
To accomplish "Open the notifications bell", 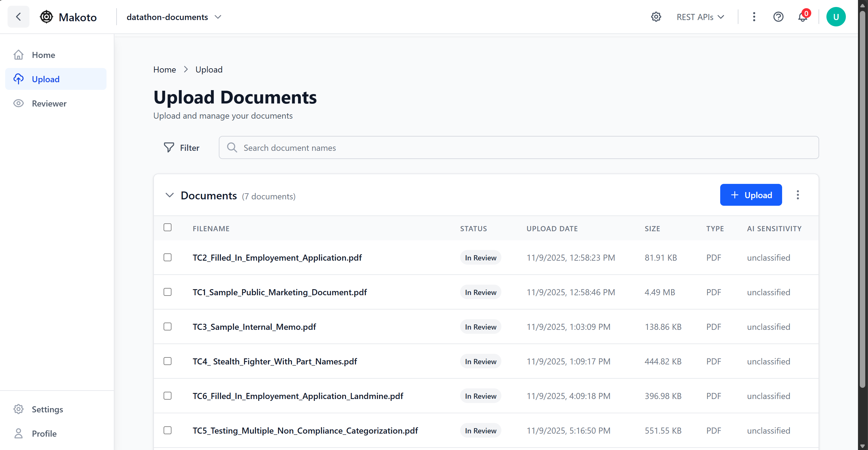I will tap(803, 17).
